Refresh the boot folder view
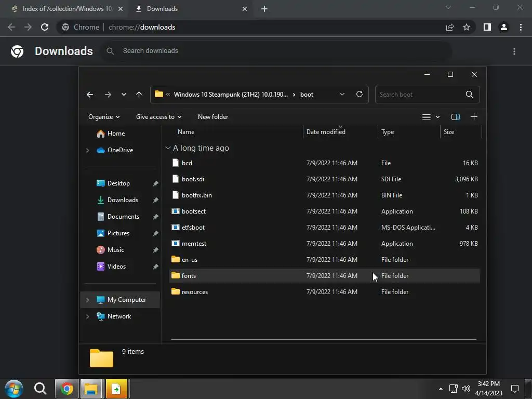This screenshot has height=399, width=532. 360,95
